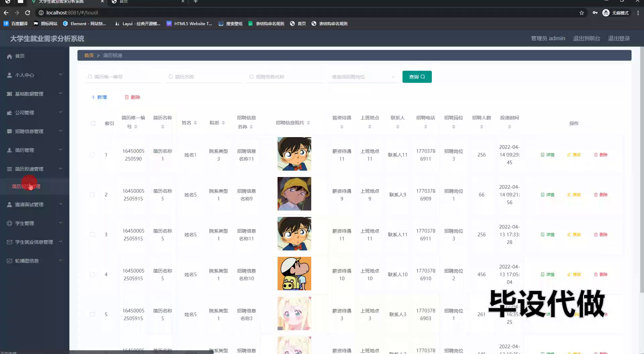Switch to the second 首页 browser tab
Screen dimensions: 644x354
[148, 2]
